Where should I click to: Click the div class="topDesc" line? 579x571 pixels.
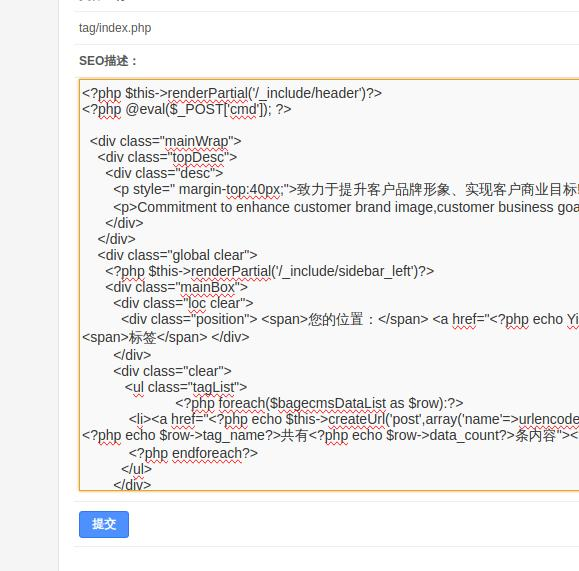tap(167, 157)
